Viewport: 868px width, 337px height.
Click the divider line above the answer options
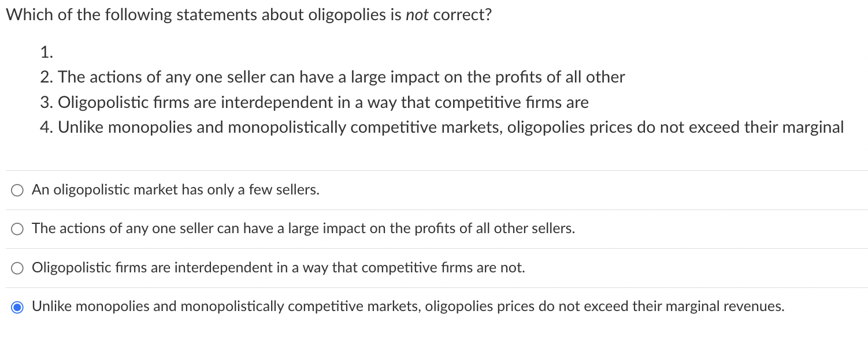pyautogui.click(x=434, y=170)
